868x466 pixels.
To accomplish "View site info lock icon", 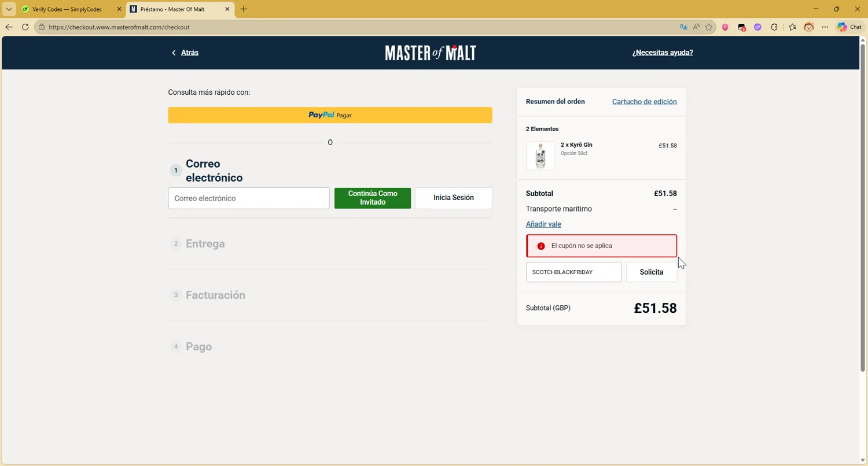I will click(x=41, y=27).
